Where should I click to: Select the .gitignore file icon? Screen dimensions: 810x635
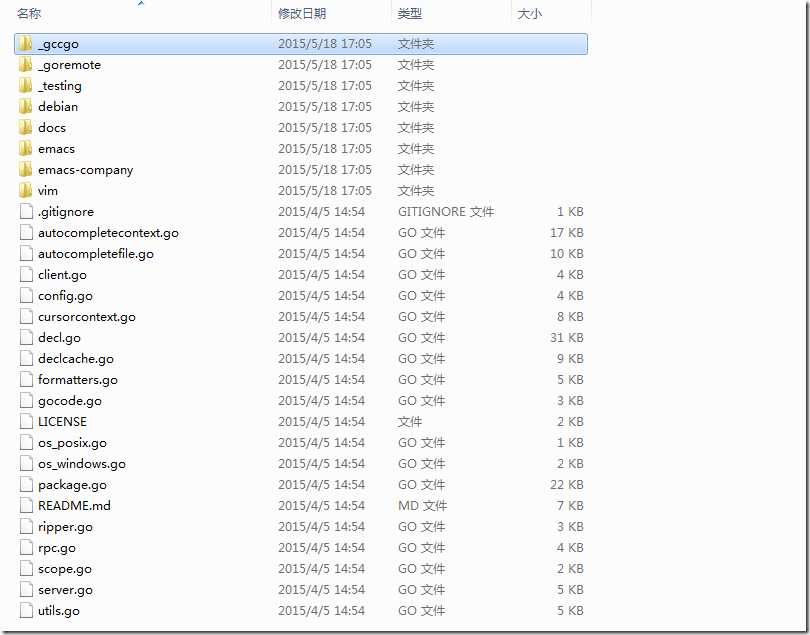(x=26, y=212)
